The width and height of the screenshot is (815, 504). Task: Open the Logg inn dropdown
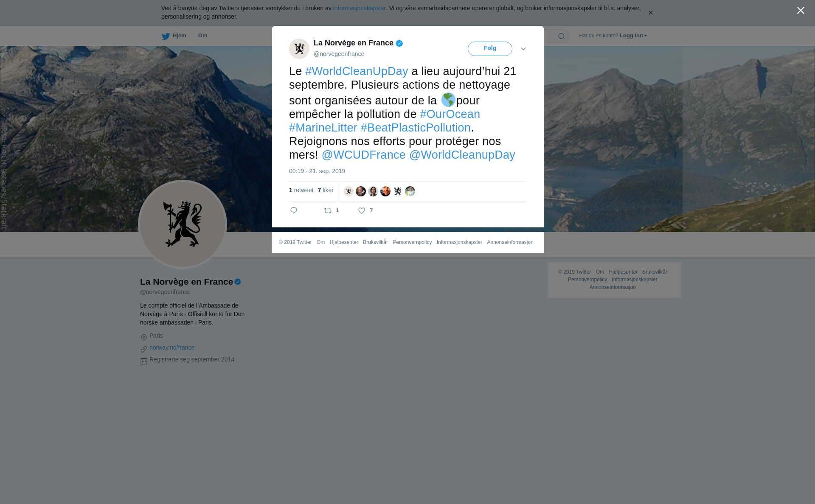(633, 36)
